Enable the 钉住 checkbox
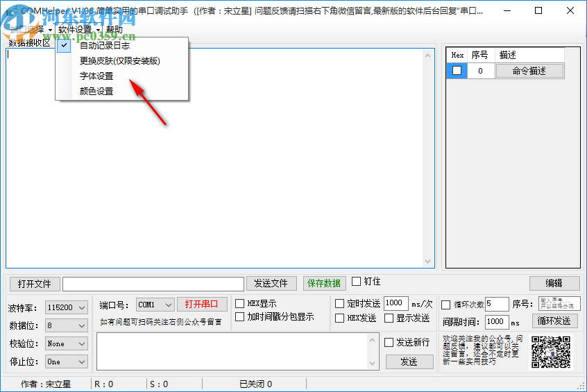 coord(357,281)
